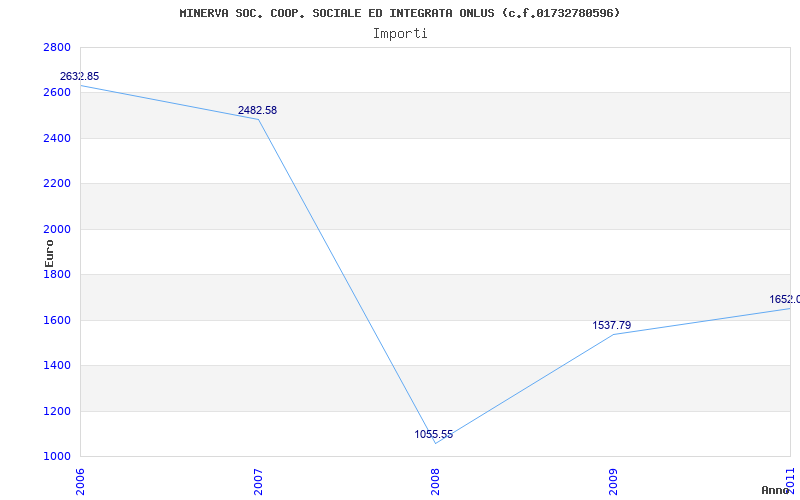
Task: Click the Anno x-axis title
Action: point(776,490)
